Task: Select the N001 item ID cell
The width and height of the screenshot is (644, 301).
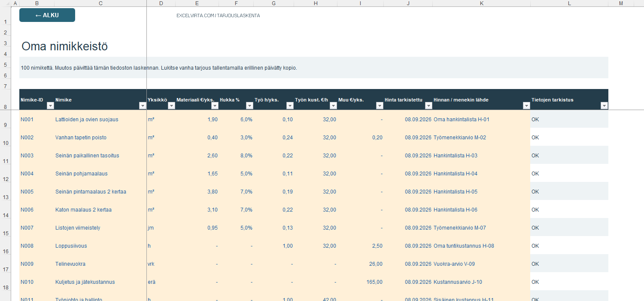Action: click(x=37, y=120)
